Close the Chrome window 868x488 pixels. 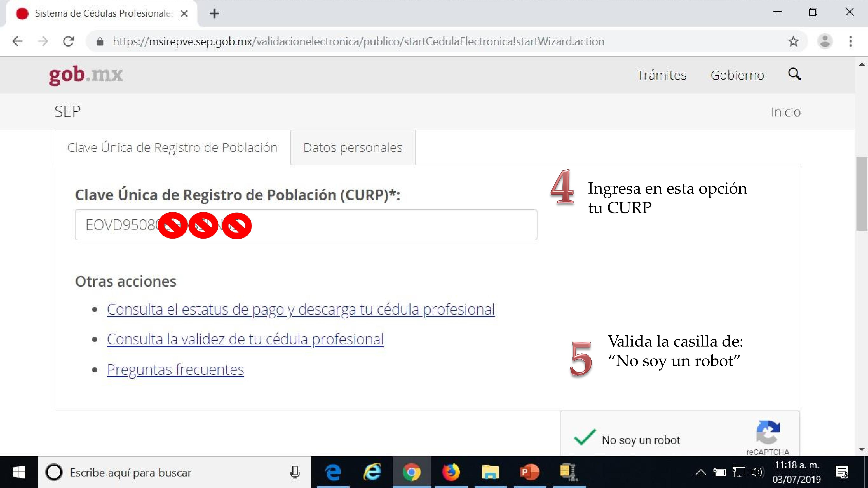tap(850, 12)
